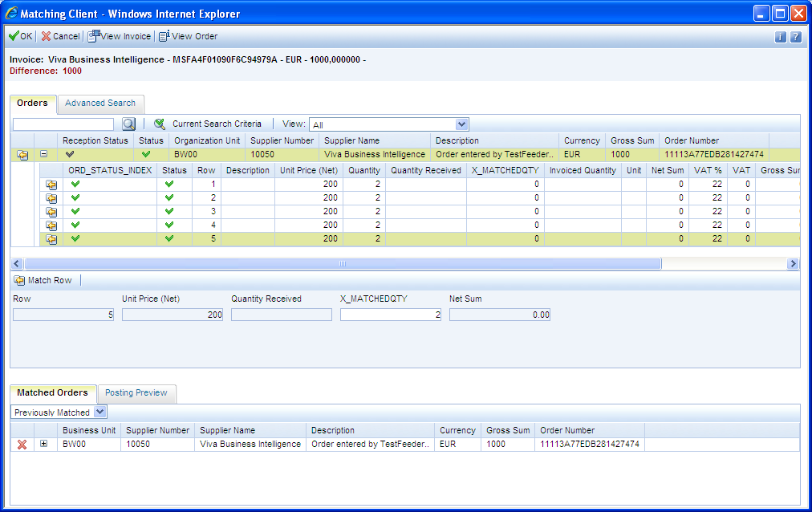812x512 pixels.
Task: Click Net Sum field showing 0.00
Action: [500, 315]
